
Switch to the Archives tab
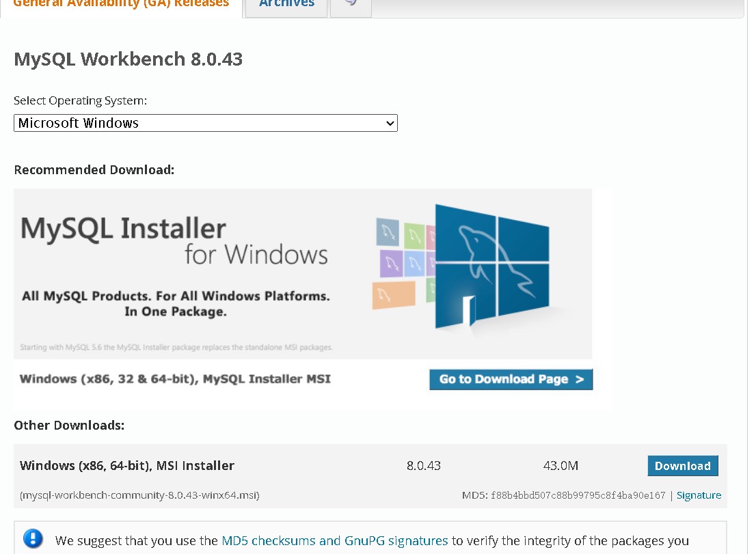[286, 4]
